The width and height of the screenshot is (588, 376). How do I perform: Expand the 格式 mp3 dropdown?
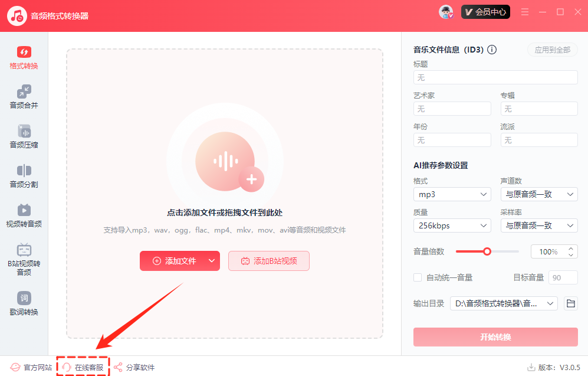coord(452,194)
